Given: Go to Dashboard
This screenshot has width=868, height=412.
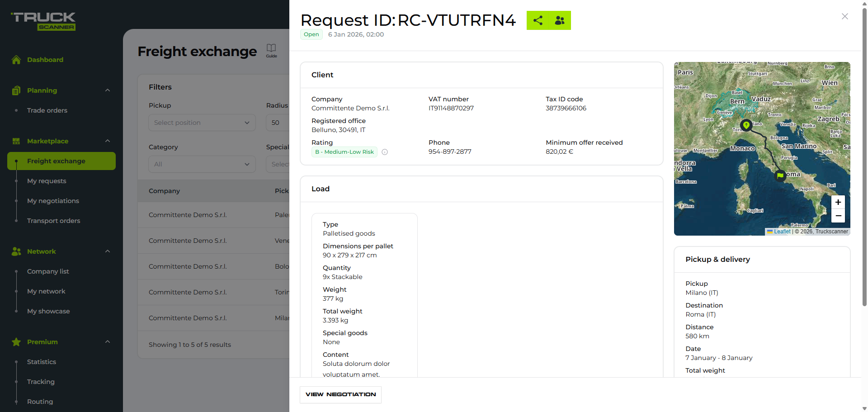Looking at the screenshot, I should pos(45,60).
